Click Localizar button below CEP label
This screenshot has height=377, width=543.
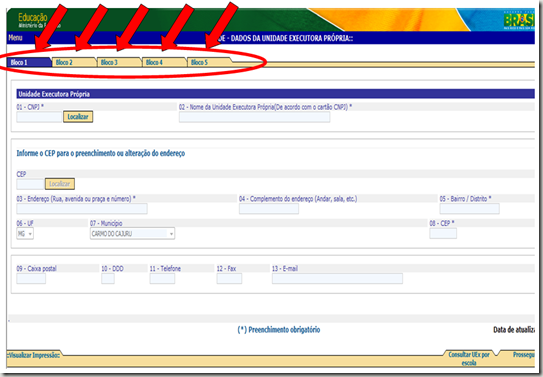pyautogui.click(x=60, y=184)
